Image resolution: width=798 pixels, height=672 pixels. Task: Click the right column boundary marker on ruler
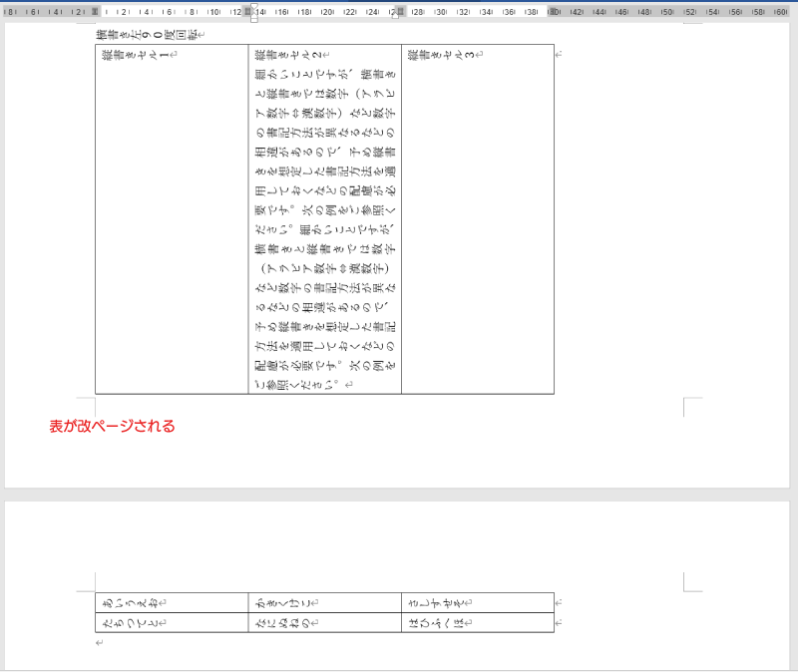point(554,12)
